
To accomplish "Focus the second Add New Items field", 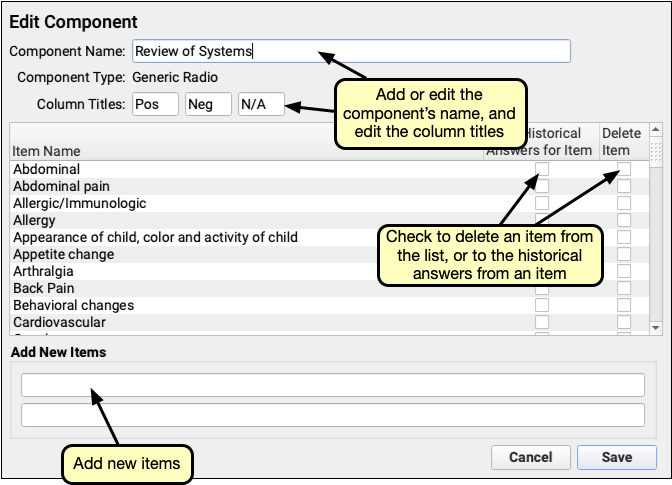I will point(332,415).
